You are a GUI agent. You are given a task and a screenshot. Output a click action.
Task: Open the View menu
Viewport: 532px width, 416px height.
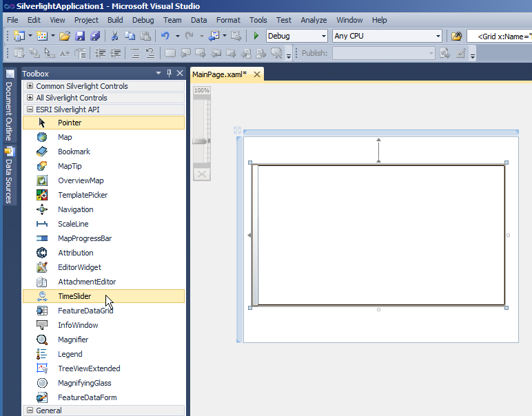(x=57, y=20)
